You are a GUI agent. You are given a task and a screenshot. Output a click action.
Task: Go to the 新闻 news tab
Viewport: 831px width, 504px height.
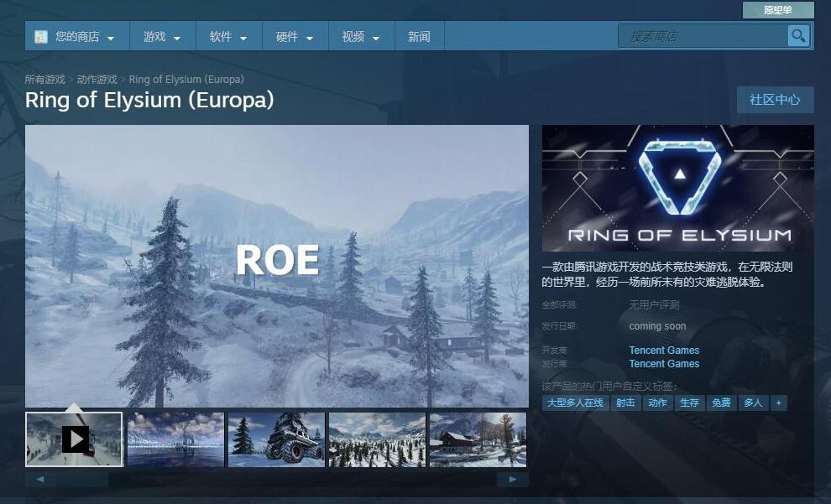(x=419, y=37)
